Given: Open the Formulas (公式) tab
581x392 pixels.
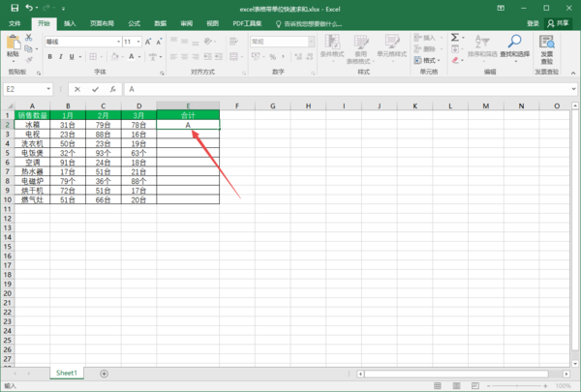Looking at the screenshot, I should (135, 22).
